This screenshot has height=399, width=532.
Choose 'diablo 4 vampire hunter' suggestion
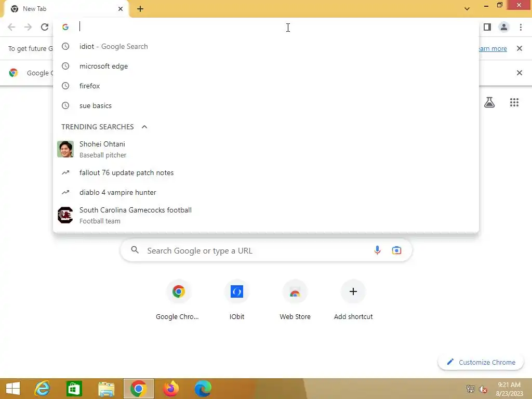coord(266,192)
